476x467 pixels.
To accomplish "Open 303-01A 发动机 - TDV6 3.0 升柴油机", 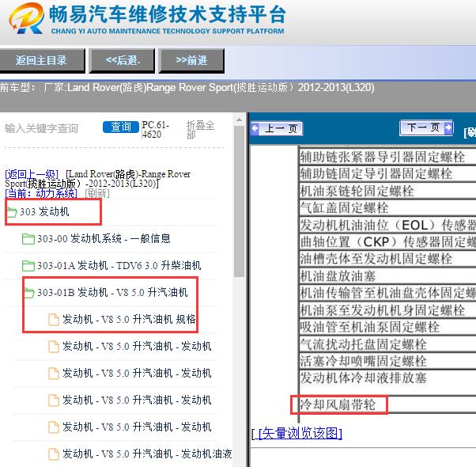I will pyautogui.click(x=119, y=266).
